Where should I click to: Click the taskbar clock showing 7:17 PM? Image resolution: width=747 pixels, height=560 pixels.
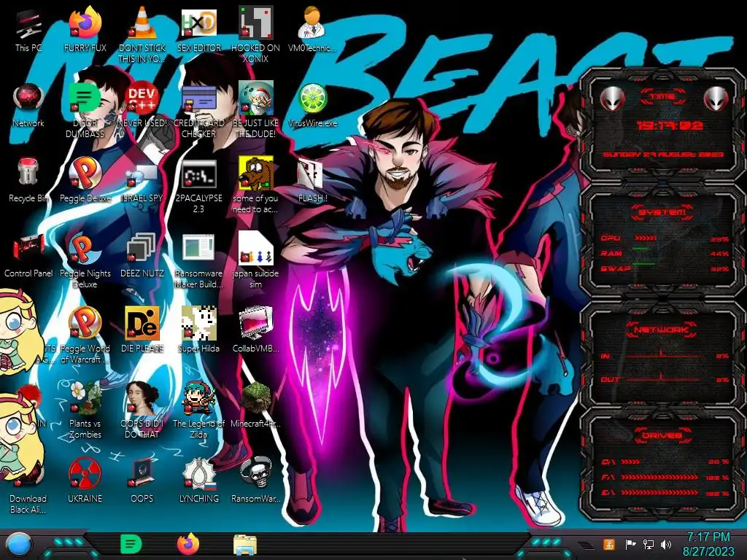tap(708, 544)
